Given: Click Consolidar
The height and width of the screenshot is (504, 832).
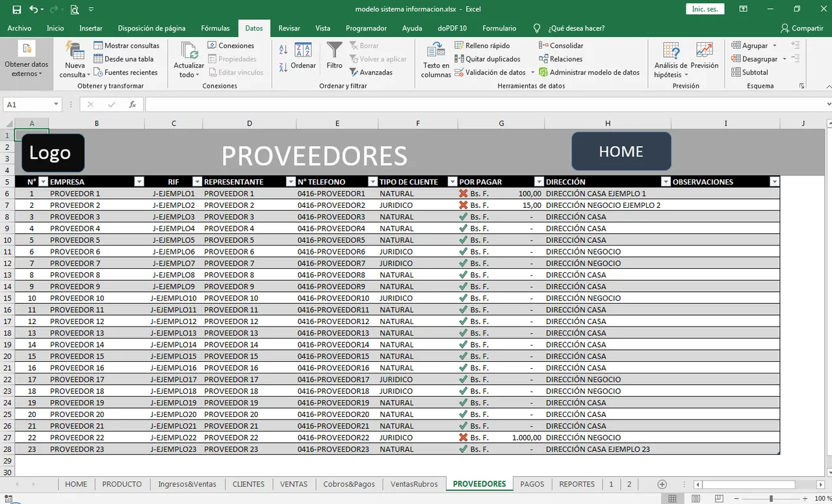Looking at the screenshot, I should pos(561,45).
